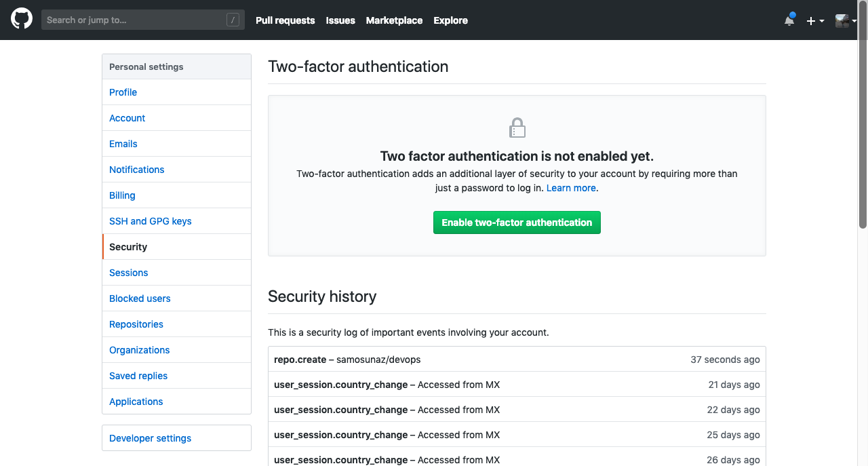Open the notifications bell icon

(789, 20)
